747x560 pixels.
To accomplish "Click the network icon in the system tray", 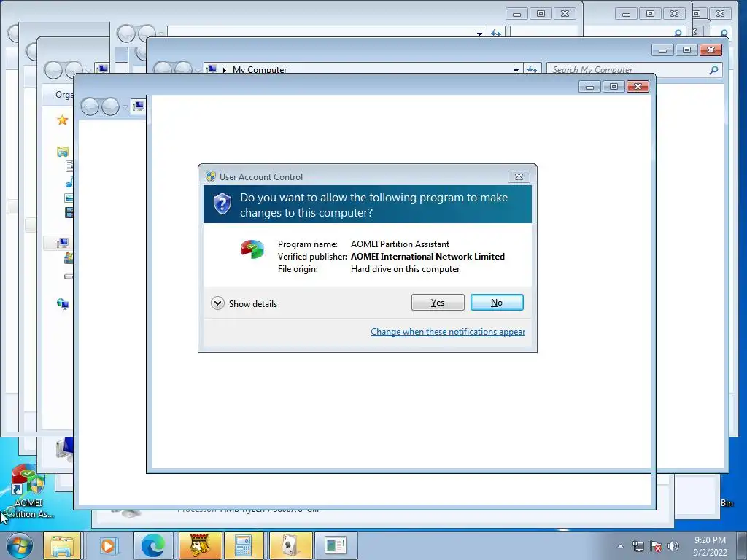I will [638, 546].
